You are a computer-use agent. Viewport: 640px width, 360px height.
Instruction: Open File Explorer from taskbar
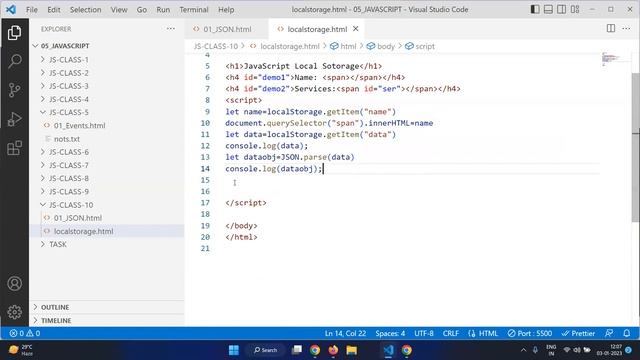pos(352,350)
